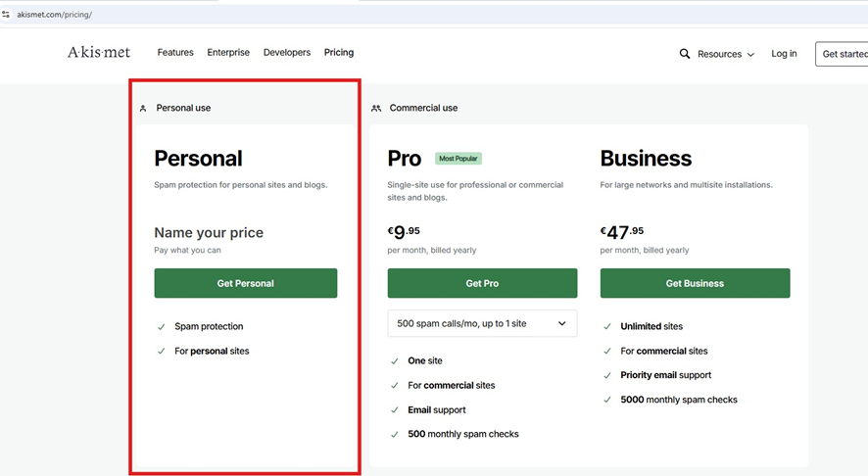This screenshot has width=868, height=476.
Task: Click the Unlimited sites text
Action: pyautogui.click(x=651, y=326)
